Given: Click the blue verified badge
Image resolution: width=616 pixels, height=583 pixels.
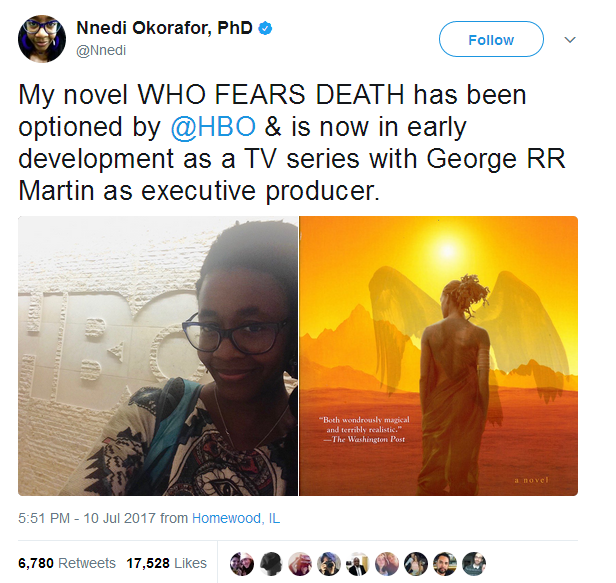Looking at the screenshot, I should (x=265, y=28).
